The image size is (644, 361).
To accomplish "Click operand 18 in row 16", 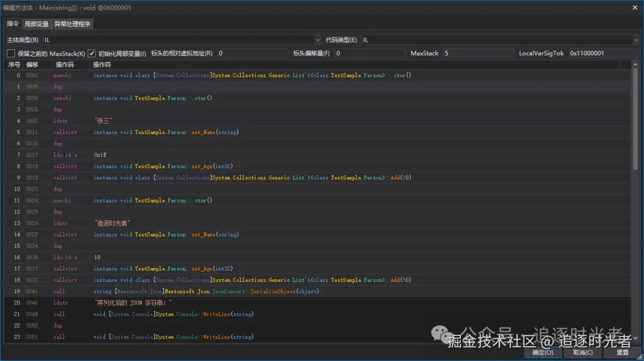I will (97, 257).
